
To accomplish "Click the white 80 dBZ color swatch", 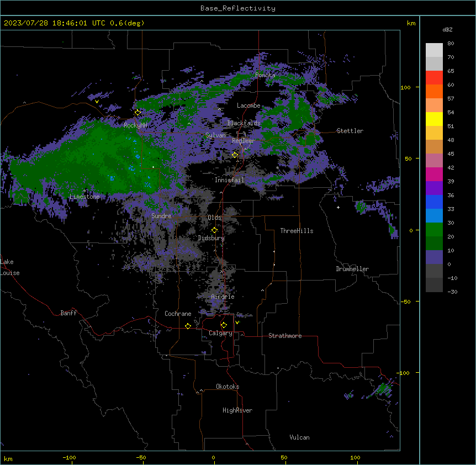I will 434,50.
